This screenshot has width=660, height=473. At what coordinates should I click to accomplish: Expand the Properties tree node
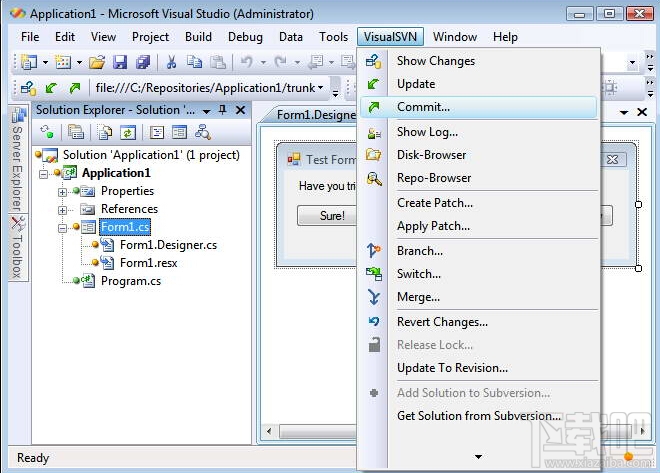(x=62, y=192)
